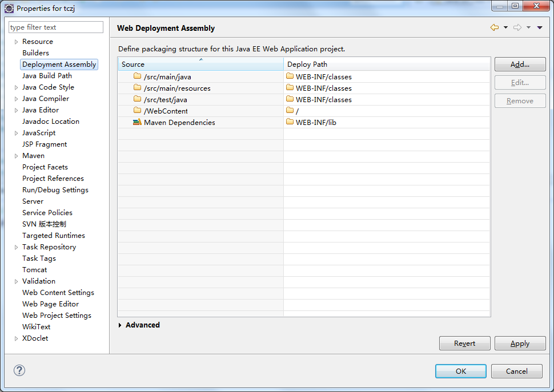Click folder icon of /WebContent source
The image size is (554, 392).
pyautogui.click(x=138, y=110)
